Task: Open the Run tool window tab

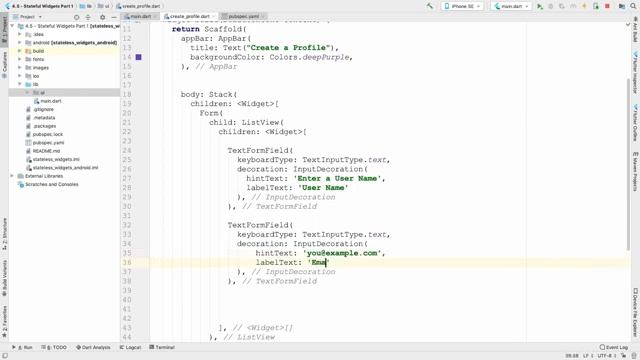Action: (x=22, y=347)
